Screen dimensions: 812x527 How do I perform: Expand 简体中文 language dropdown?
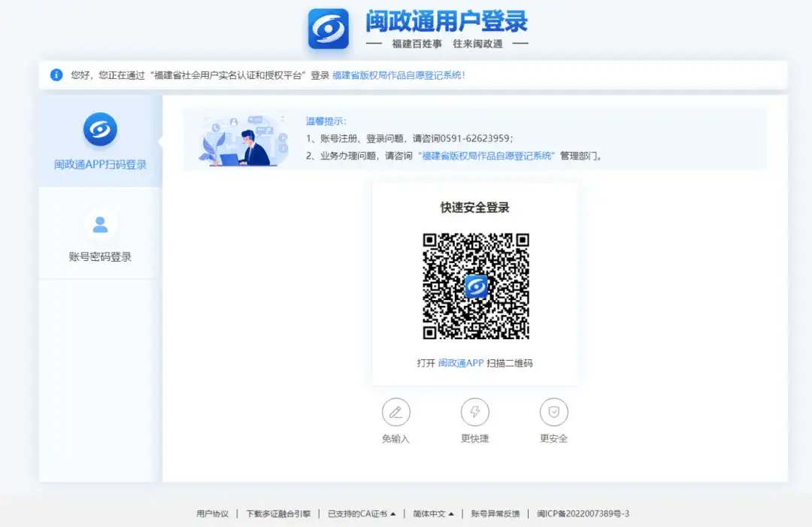coord(433,513)
